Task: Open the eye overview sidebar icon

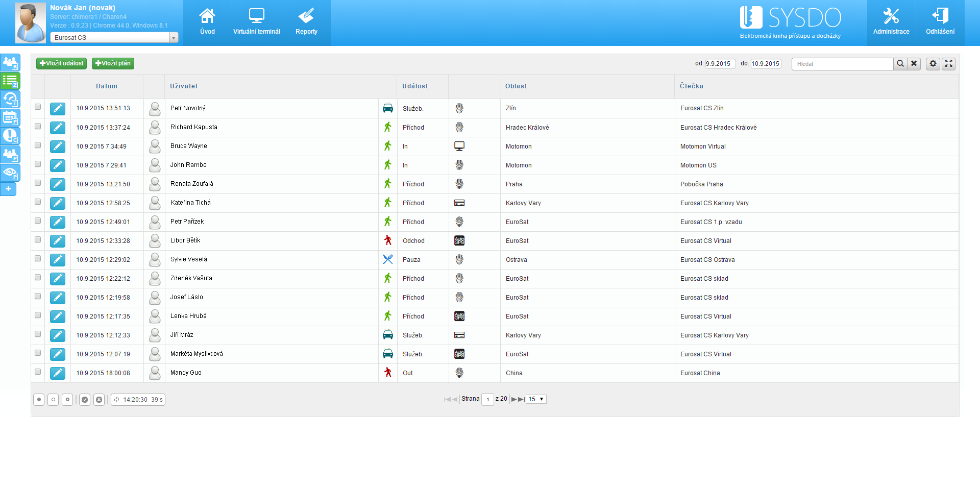Action: (10, 173)
